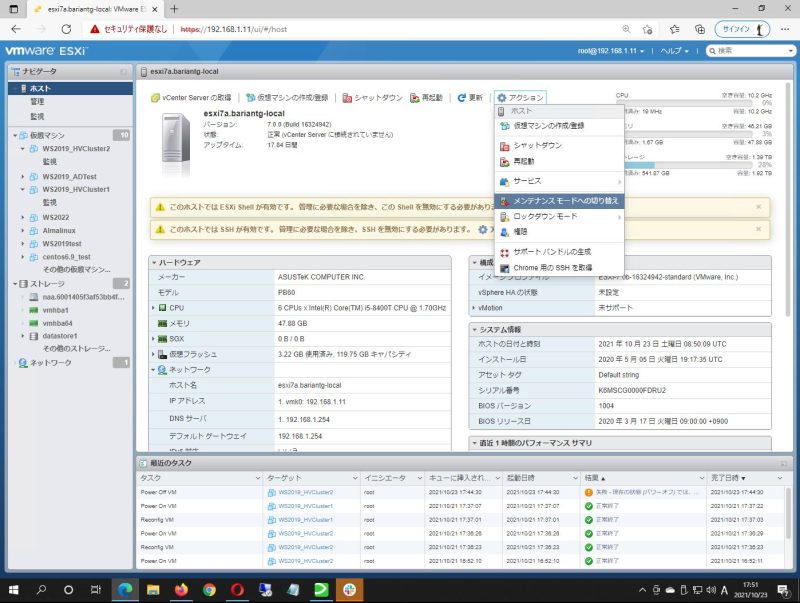
Task: Open Chrome from the taskbar
Action: 209,590
